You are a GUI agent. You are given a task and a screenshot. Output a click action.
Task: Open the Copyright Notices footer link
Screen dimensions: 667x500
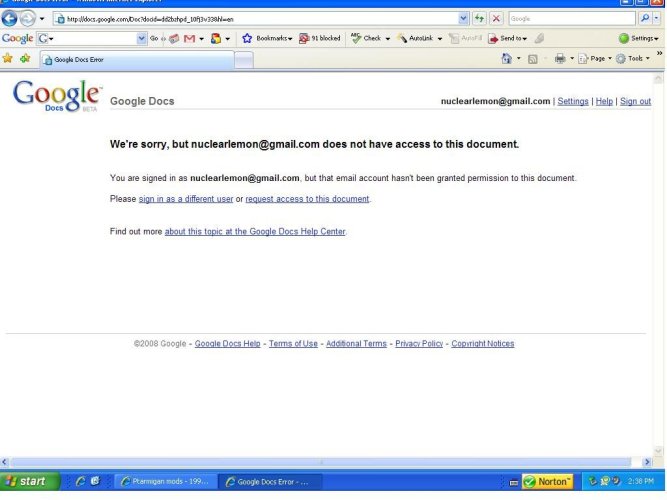coord(482,343)
